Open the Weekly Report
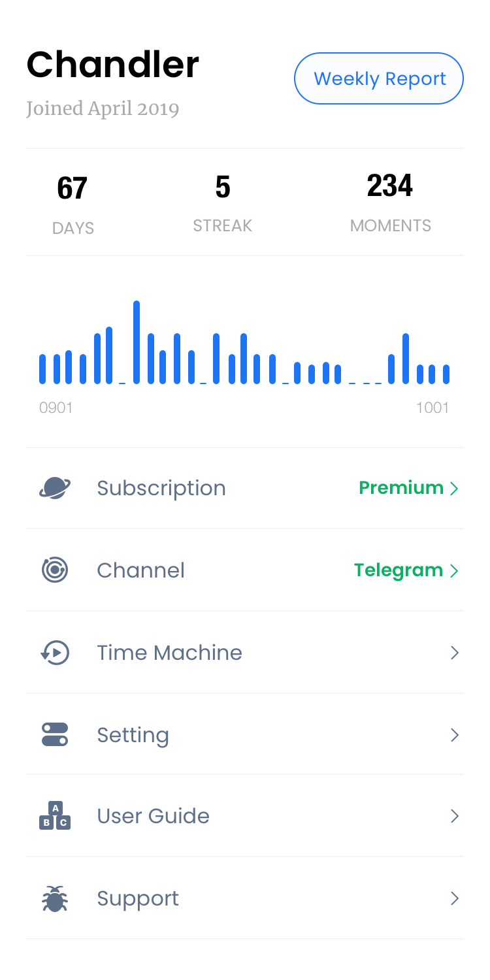The width and height of the screenshot is (490, 980). click(x=379, y=78)
